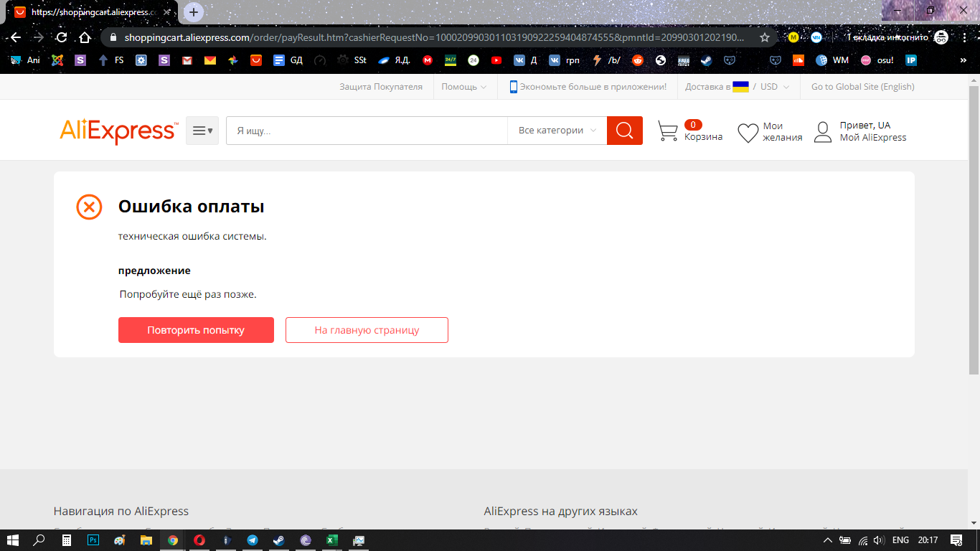Open Telegram from the taskbar
The width and height of the screenshot is (980, 551).
pyautogui.click(x=253, y=540)
